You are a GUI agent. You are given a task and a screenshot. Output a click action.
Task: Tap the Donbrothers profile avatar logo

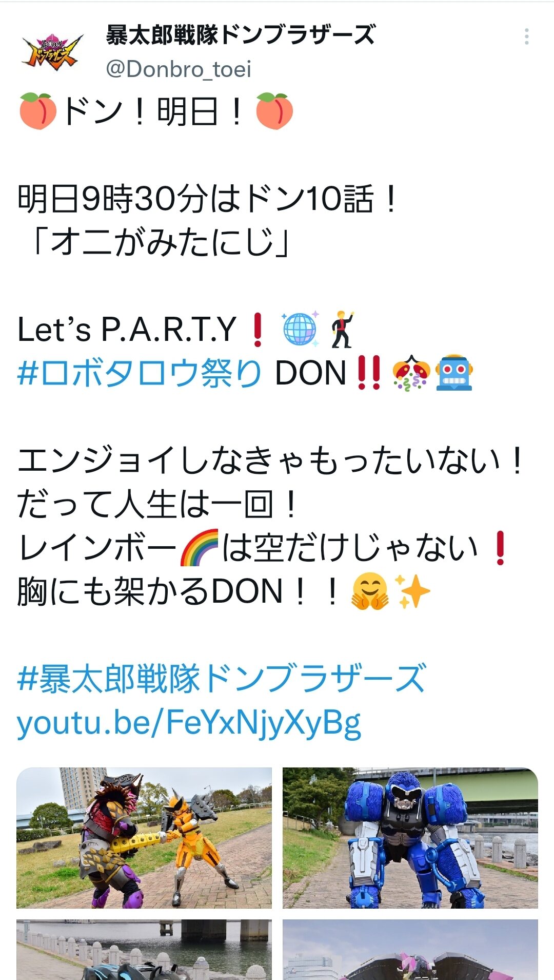(52, 51)
